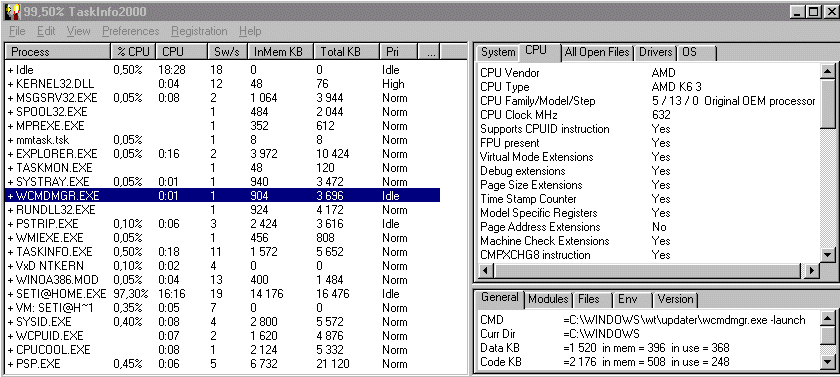This screenshot has height=377, width=840.
Task: Click the 97,30% CPU value for SETI@HOME
Action: (131, 294)
